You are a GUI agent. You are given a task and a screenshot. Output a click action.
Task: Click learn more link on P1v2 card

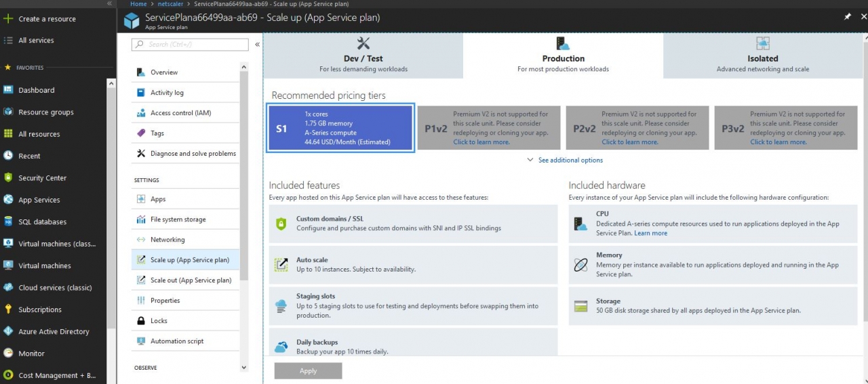click(x=481, y=142)
